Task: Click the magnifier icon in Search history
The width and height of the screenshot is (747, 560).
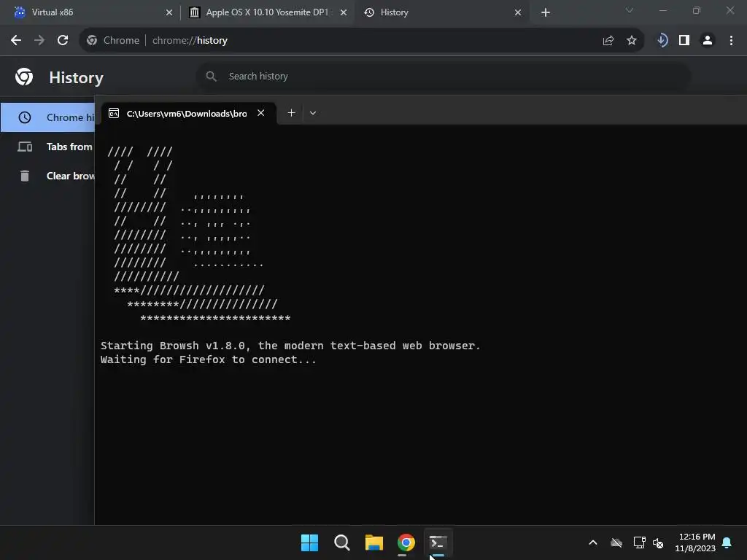Action: click(211, 76)
